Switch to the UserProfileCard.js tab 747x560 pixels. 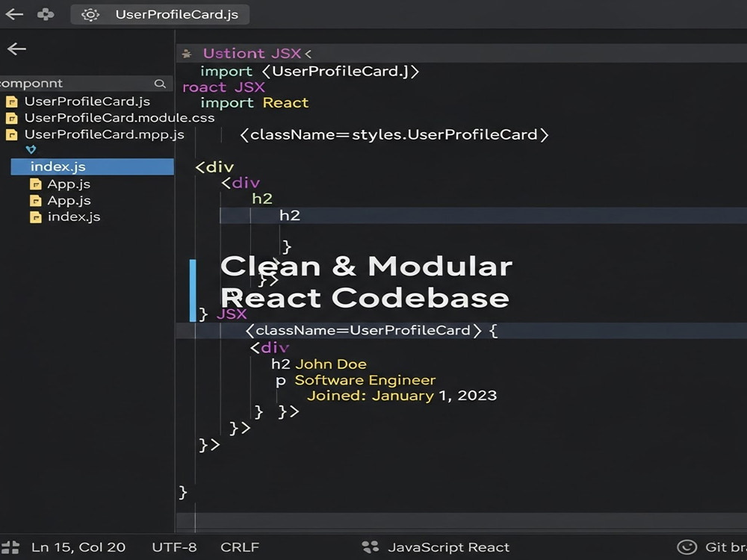(x=160, y=15)
